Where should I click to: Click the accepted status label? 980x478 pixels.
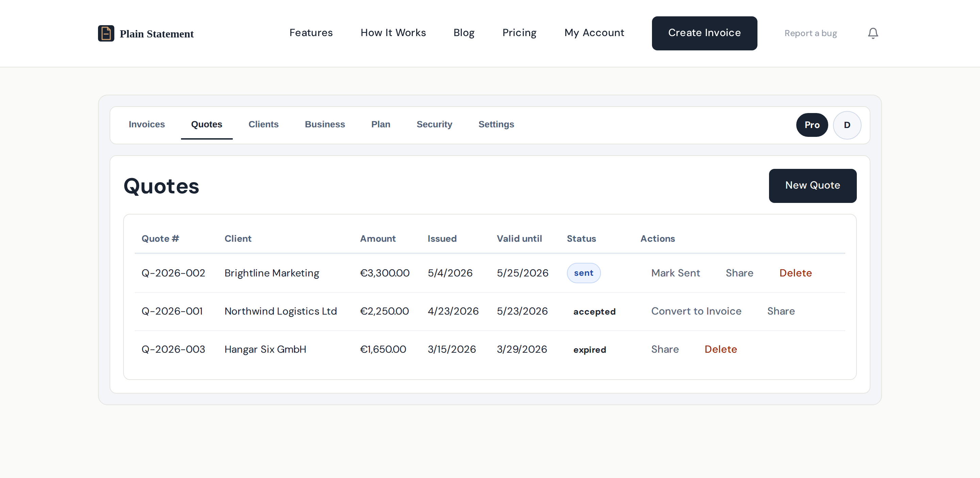[594, 312]
